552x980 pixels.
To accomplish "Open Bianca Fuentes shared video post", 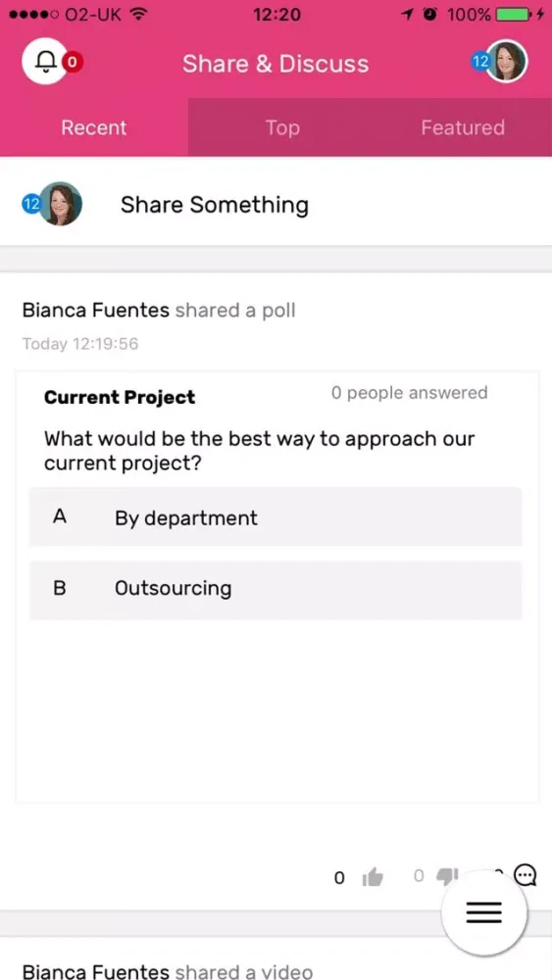I will pyautogui.click(x=167, y=972).
